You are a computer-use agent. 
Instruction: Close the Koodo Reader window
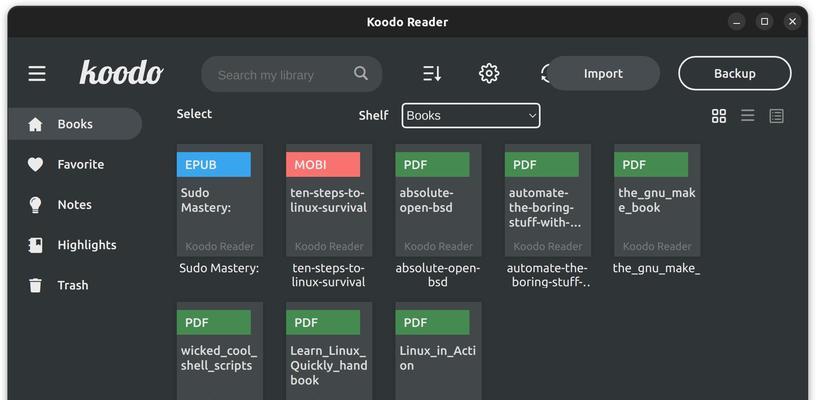point(792,22)
